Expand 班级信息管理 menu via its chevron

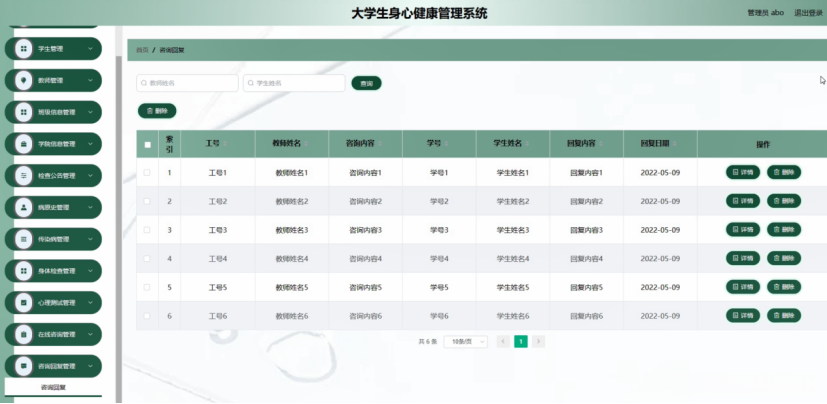(90, 112)
